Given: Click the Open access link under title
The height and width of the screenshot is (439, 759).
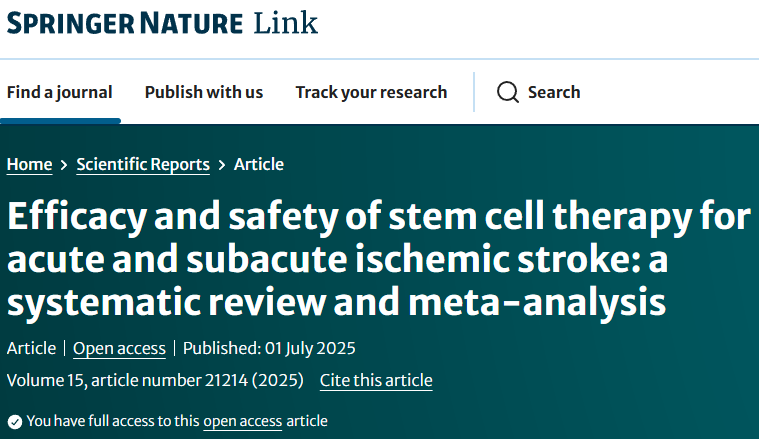Looking at the screenshot, I should tap(119, 348).
